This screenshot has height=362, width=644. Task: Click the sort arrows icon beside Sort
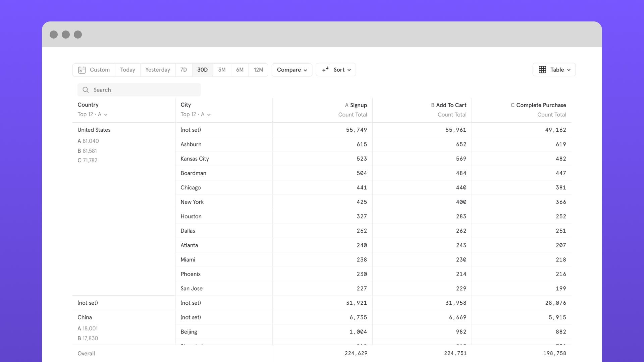pyautogui.click(x=325, y=70)
